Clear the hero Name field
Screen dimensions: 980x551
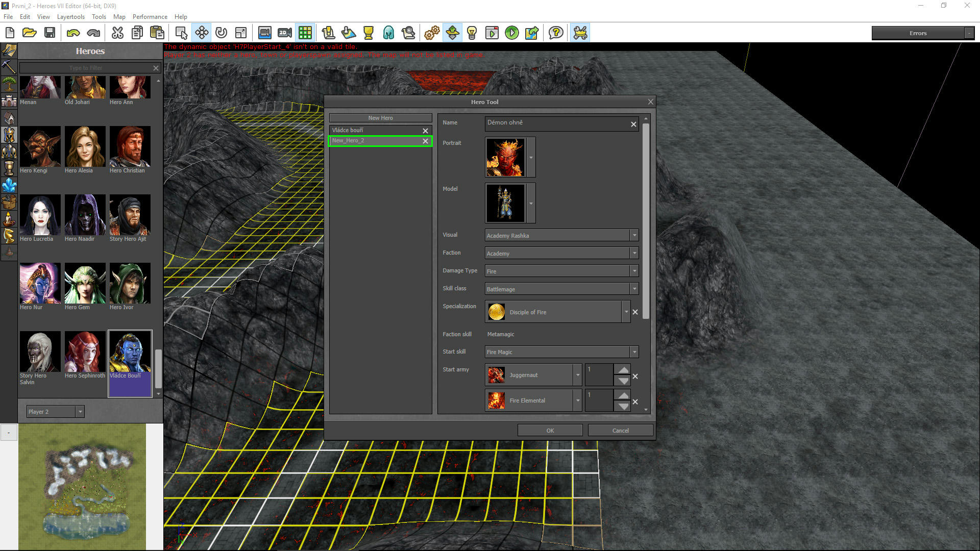pos(633,124)
